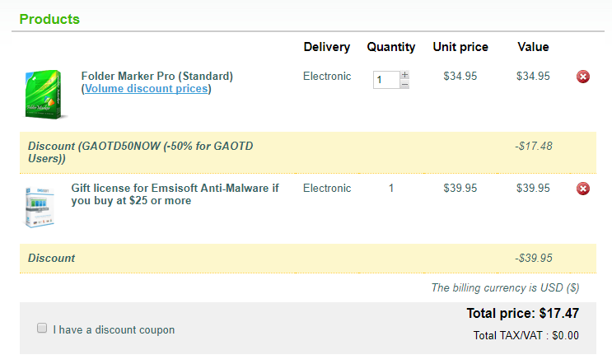
Task: Click the Folder Marker Pro box image
Action: [44, 94]
